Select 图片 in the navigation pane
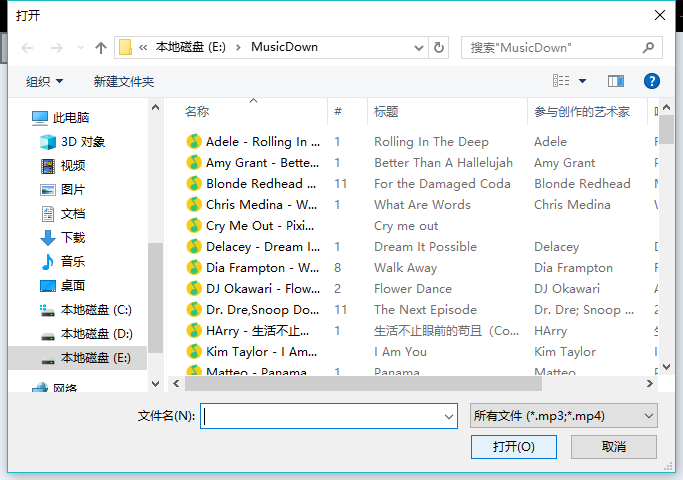 click(73, 189)
